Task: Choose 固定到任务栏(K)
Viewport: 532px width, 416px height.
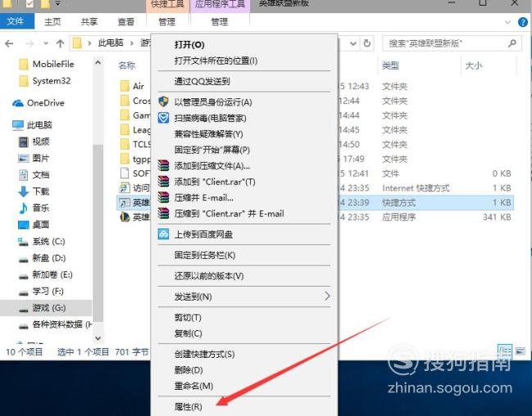Action: pos(205,255)
